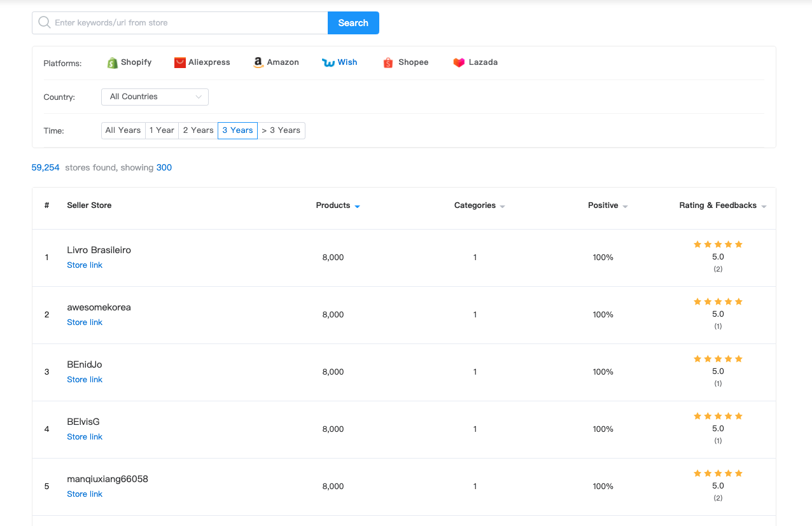The image size is (812, 526).
Task: Click store name Livro Brasileiro
Action: (99, 250)
